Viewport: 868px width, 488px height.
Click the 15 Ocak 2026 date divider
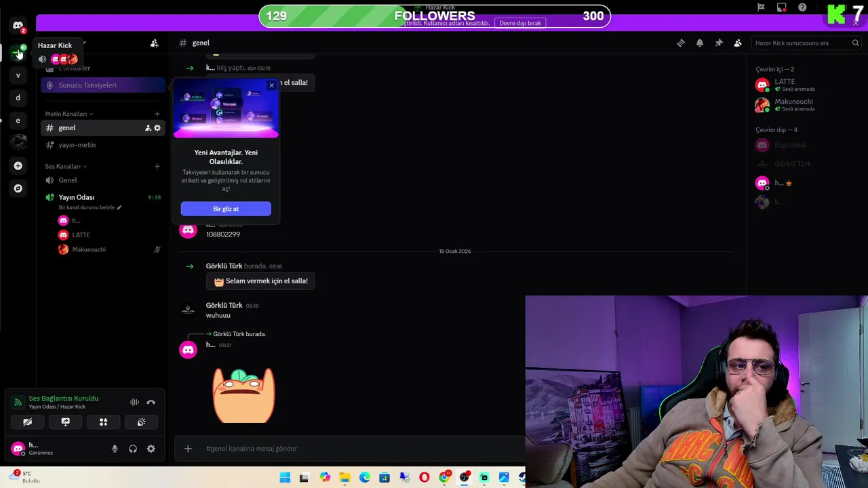click(455, 251)
